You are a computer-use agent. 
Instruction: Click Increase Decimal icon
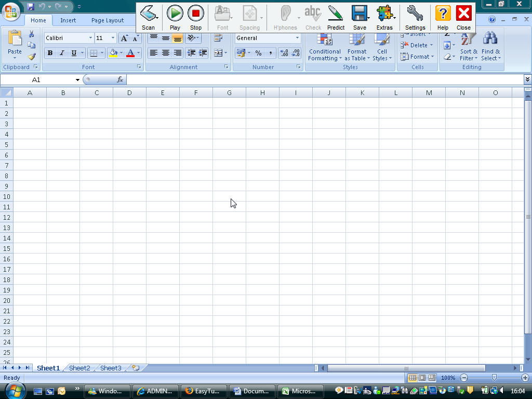(x=284, y=53)
